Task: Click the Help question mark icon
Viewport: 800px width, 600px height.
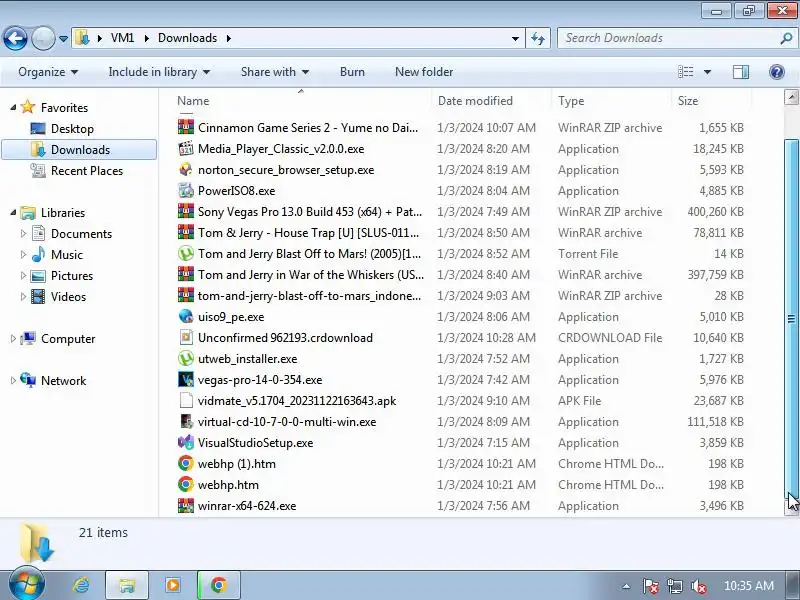Action: point(777,72)
